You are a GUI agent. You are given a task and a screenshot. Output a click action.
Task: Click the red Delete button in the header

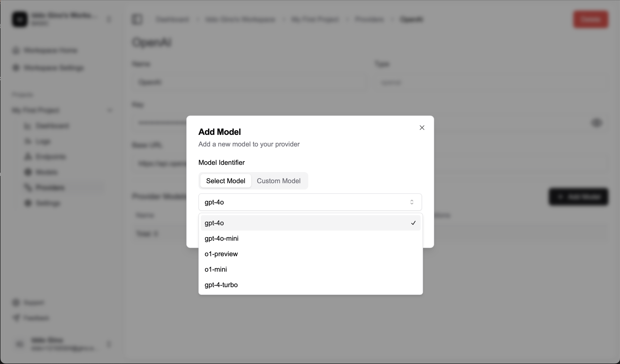(591, 19)
